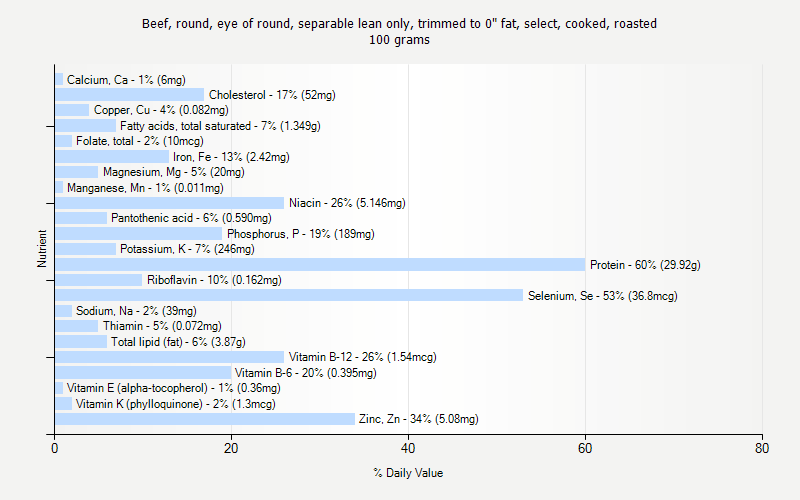The height and width of the screenshot is (500, 800).
Task: Click the 40 tick on x-axis
Action: (408, 449)
